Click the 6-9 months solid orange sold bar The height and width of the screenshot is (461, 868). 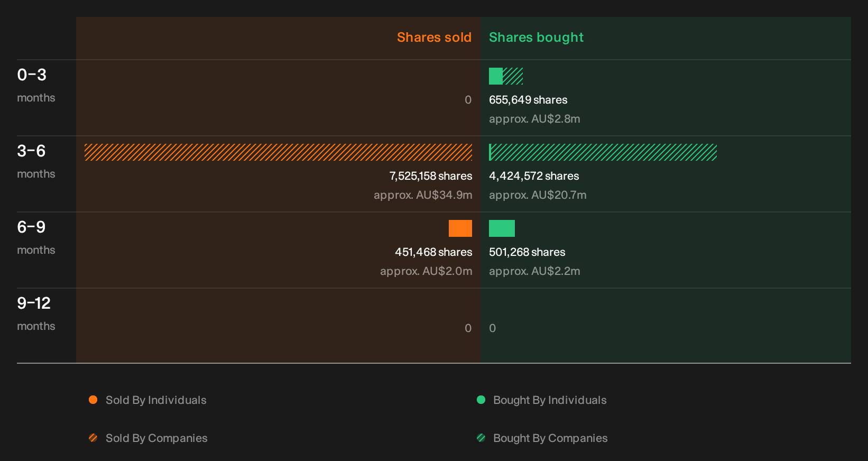point(460,228)
